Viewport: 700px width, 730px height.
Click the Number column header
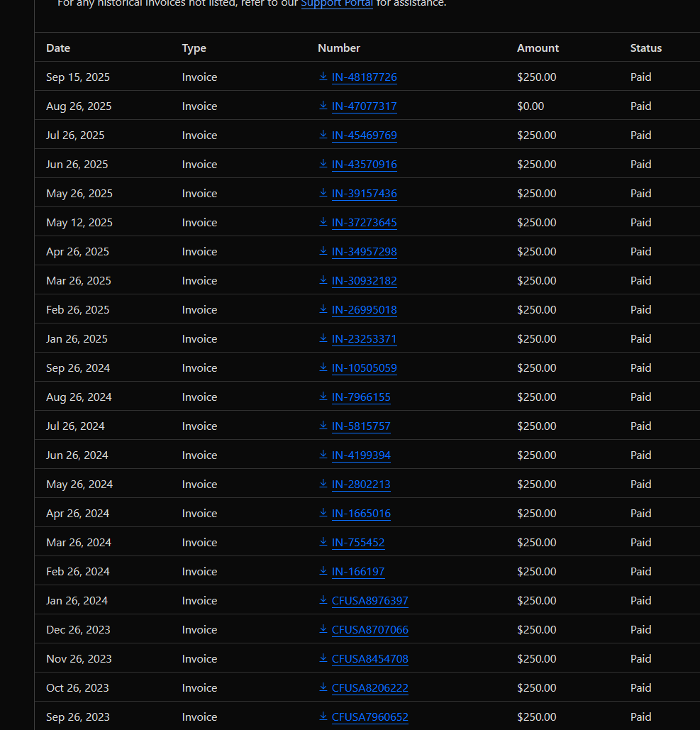click(339, 48)
